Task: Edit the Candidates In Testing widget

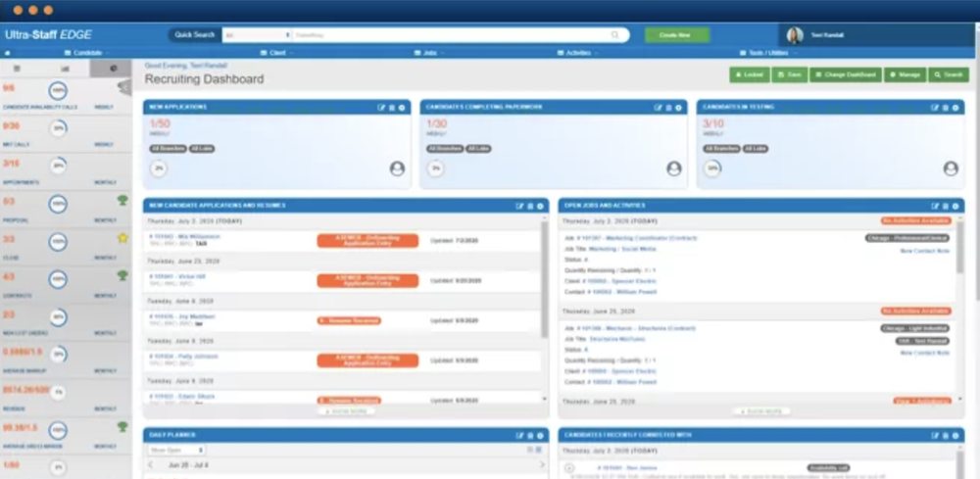Action: click(x=935, y=108)
